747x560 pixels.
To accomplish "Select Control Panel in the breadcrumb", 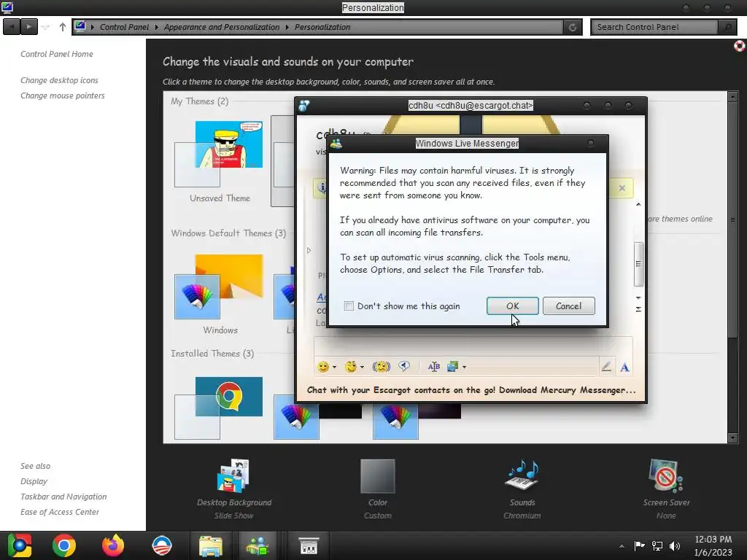I will (x=124, y=27).
